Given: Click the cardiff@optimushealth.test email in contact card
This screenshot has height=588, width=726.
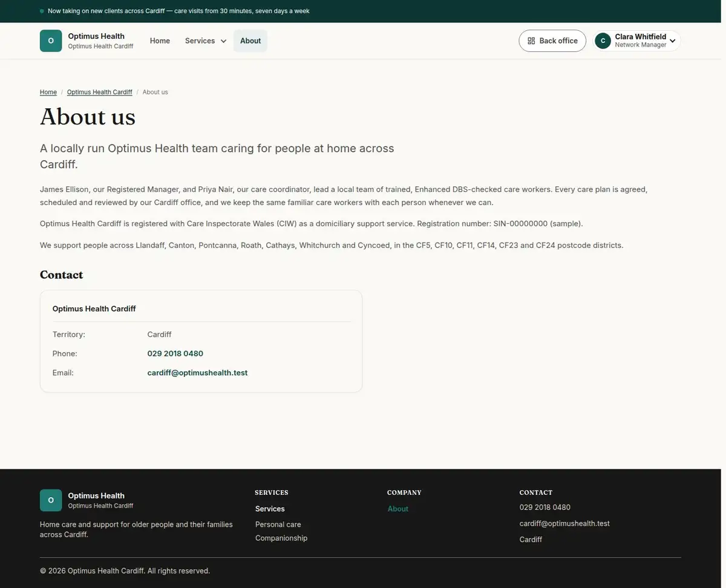Looking at the screenshot, I should (x=197, y=373).
